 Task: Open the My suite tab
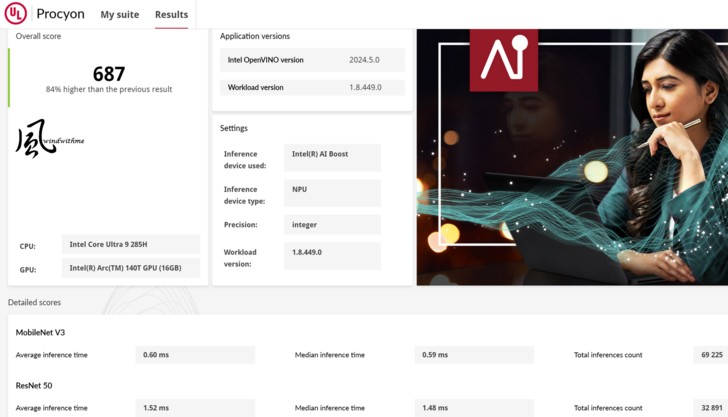click(x=120, y=15)
